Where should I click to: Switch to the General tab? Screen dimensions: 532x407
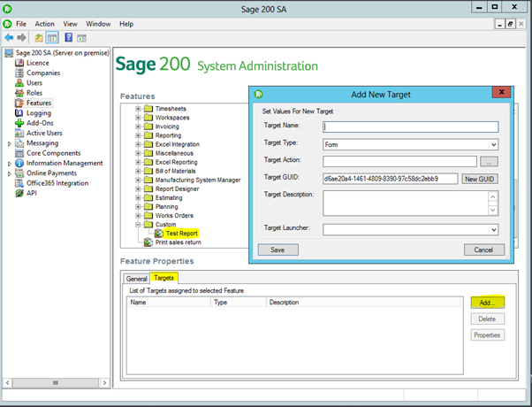pyautogui.click(x=136, y=279)
